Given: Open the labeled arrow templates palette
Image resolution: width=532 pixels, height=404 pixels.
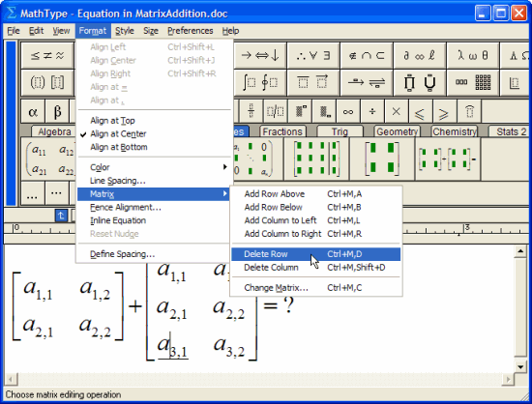Looking at the screenshot, I should (367, 82).
